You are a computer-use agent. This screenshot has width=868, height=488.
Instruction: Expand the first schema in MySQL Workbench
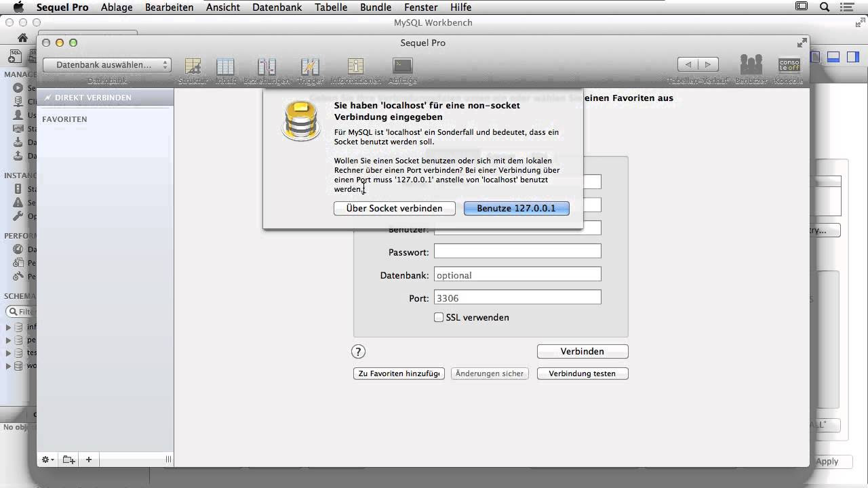[x=8, y=327]
